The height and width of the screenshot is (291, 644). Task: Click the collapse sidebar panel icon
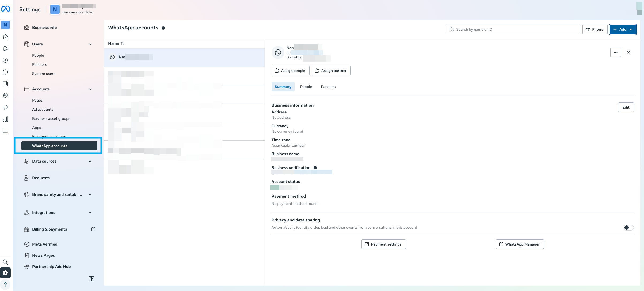click(x=91, y=279)
